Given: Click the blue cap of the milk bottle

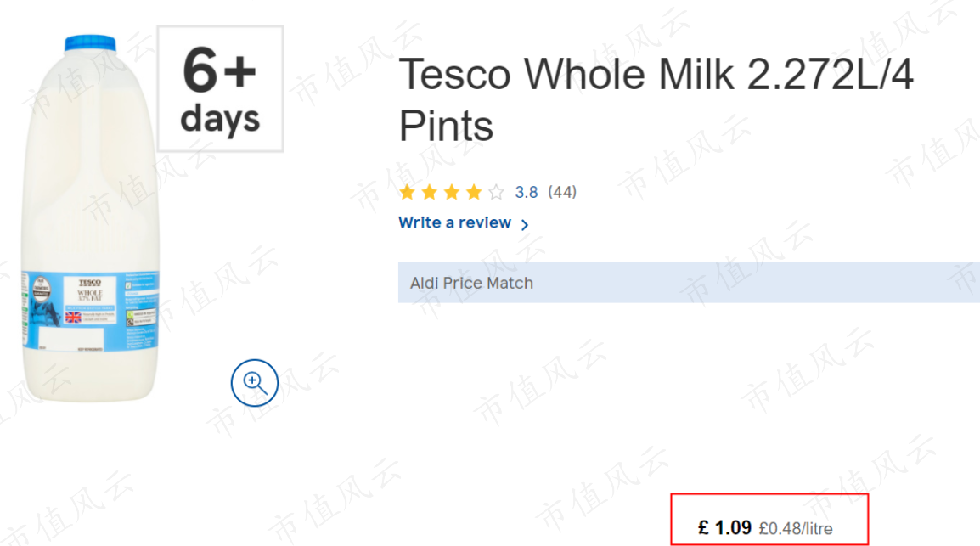Looking at the screenshot, I should tap(90, 43).
